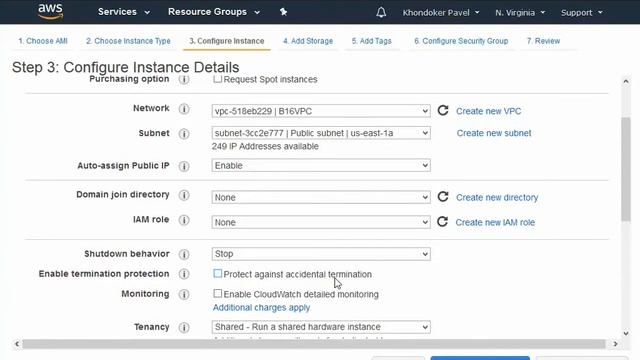Image resolution: width=640 pixels, height=360 pixels.
Task: Click the horizontal scrollbar right arrow
Action: (615, 344)
